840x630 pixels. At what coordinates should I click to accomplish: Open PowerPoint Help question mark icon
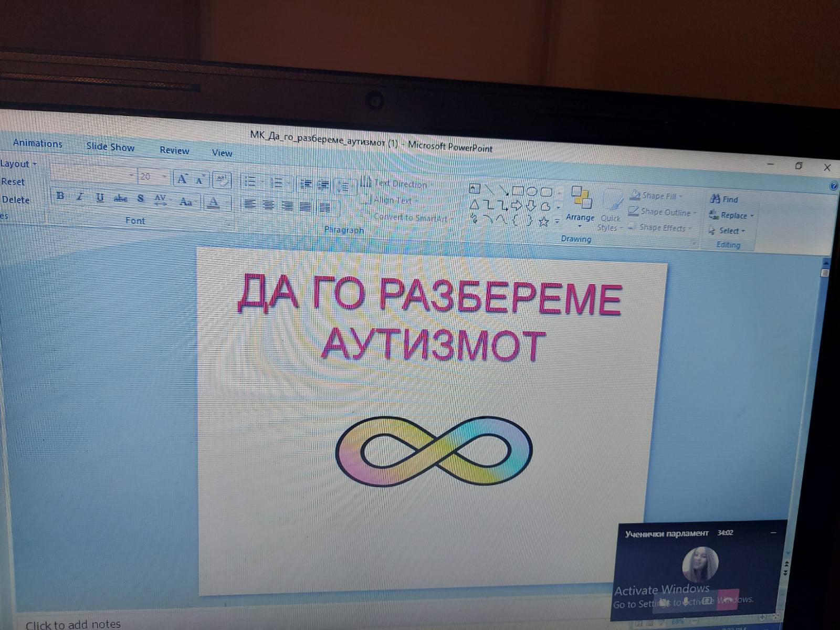point(834,186)
